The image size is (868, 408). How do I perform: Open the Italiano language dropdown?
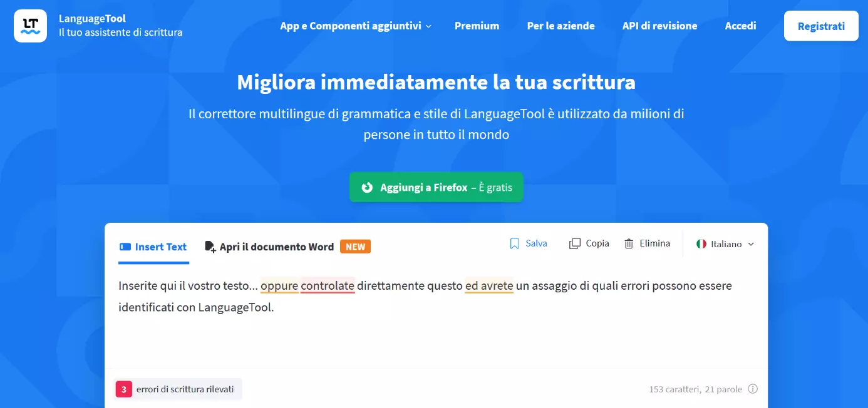pos(726,244)
